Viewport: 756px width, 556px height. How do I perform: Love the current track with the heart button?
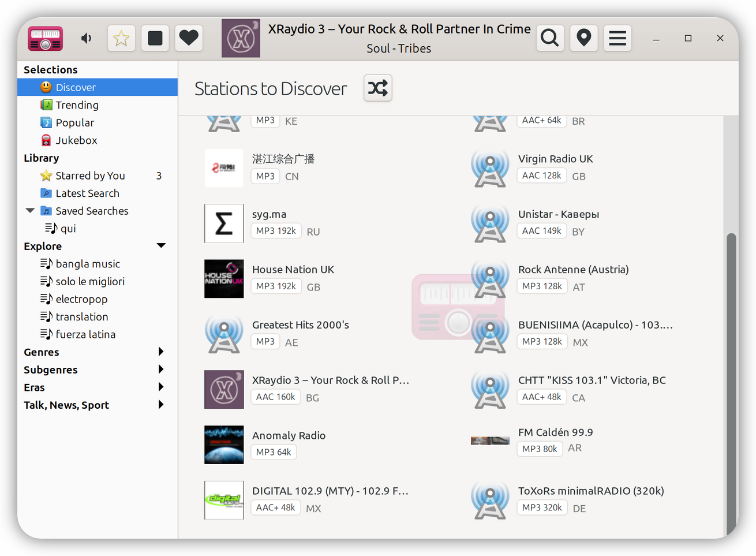[x=189, y=38]
